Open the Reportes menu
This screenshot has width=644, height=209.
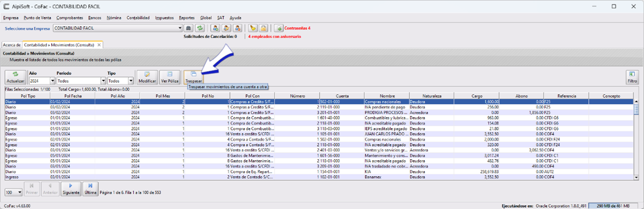pos(187,18)
